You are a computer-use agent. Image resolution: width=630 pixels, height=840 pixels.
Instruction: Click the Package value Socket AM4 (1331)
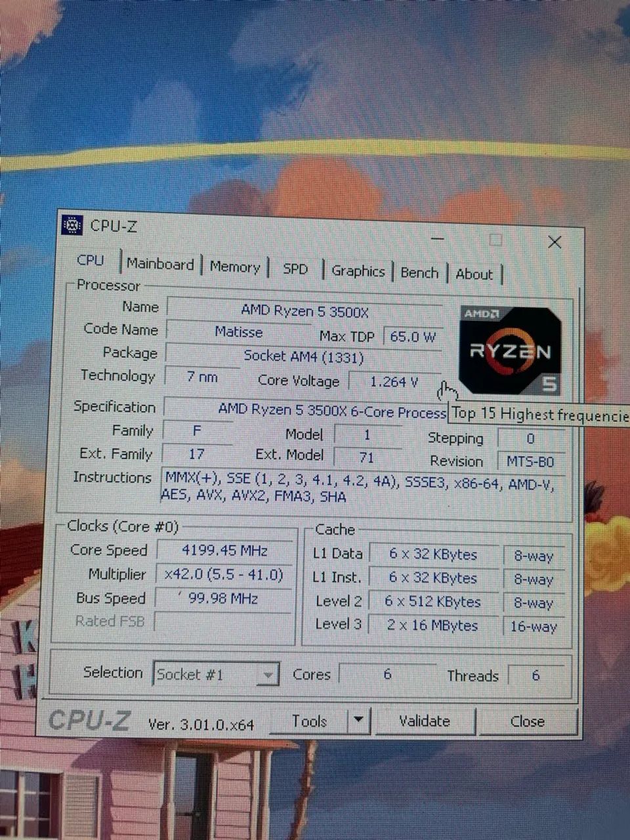tap(304, 356)
